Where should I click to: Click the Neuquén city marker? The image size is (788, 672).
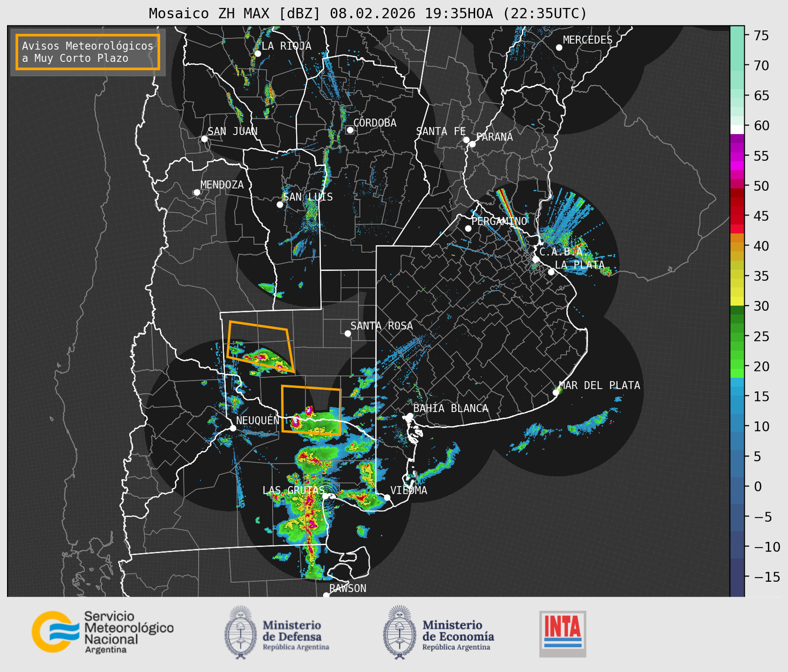point(233,428)
